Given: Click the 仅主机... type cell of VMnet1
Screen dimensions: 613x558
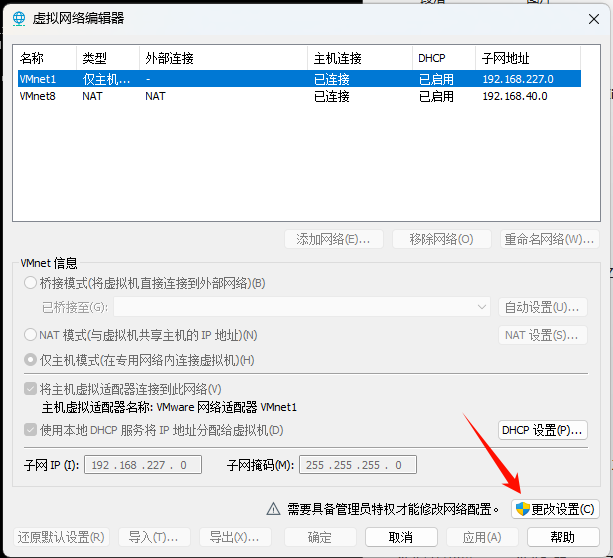Looking at the screenshot, I should click(106, 79).
